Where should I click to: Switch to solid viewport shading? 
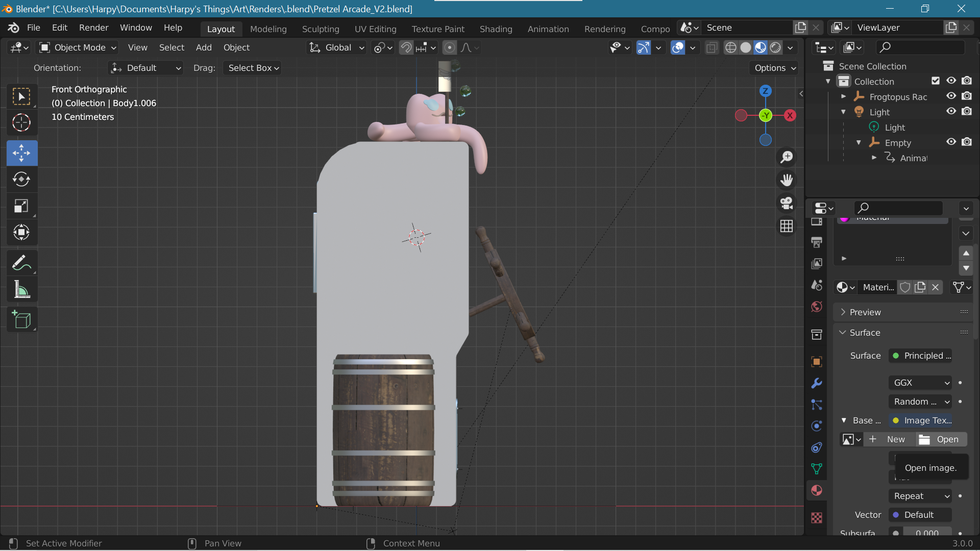(x=746, y=47)
